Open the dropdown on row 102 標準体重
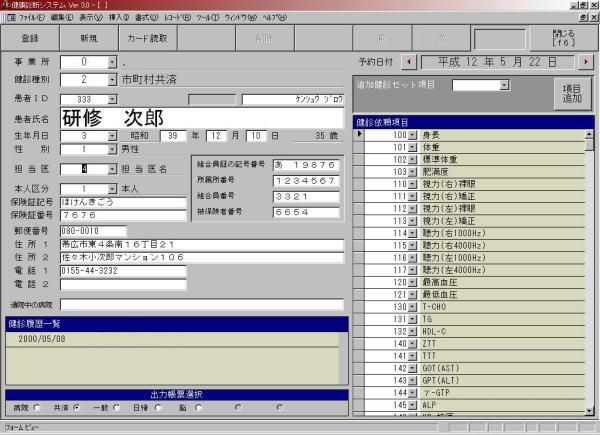This screenshot has width=600, height=435. 412,159
